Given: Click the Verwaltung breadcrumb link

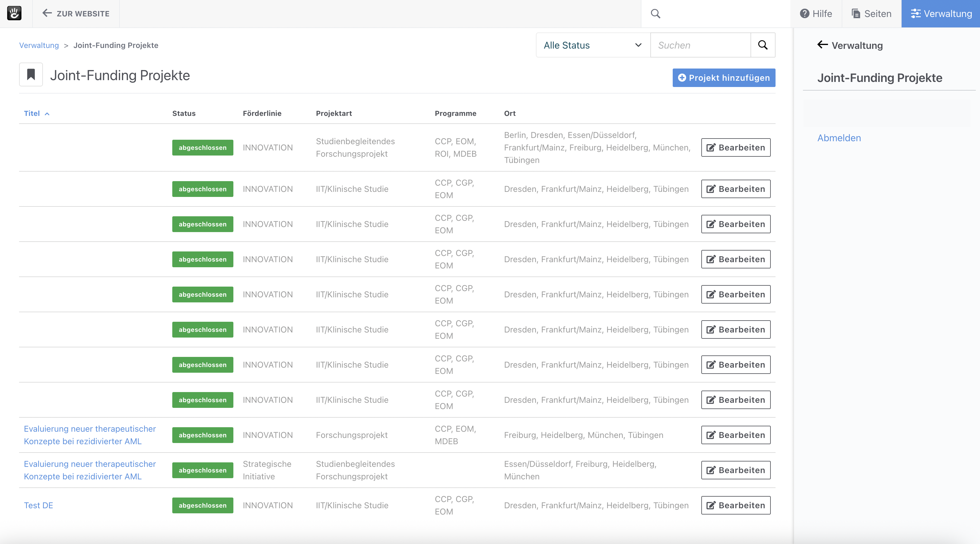Looking at the screenshot, I should click(x=39, y=45).
